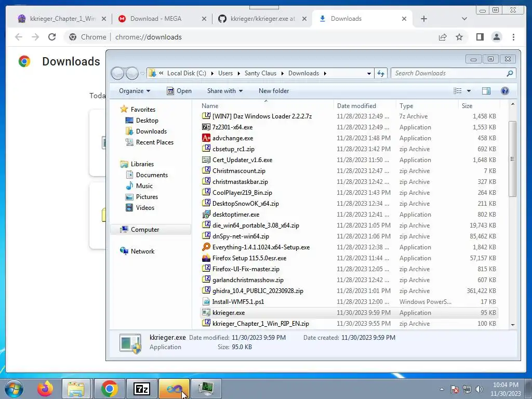Sort by the Date modified column
This screenshot has width=532, height=399.
[365, 106]
